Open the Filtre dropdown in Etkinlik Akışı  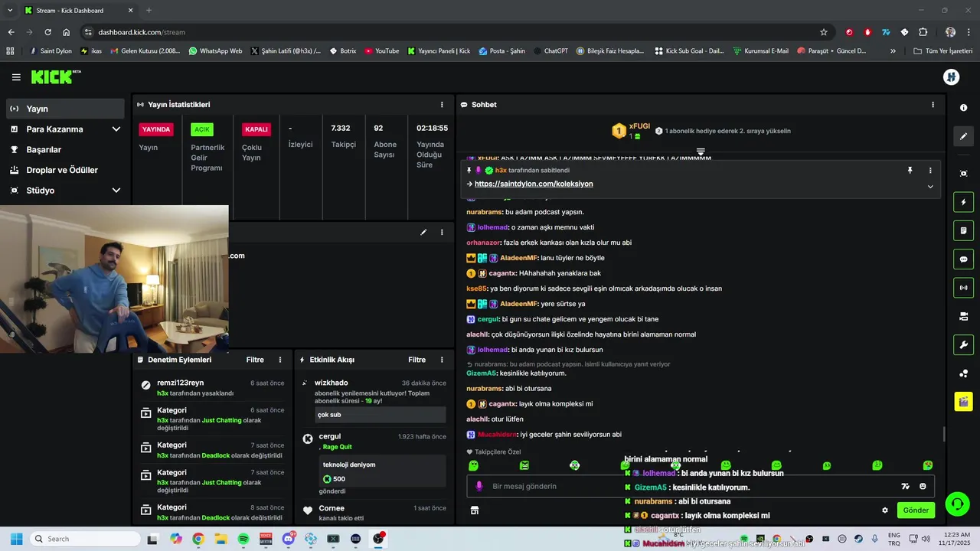(417, 360)
